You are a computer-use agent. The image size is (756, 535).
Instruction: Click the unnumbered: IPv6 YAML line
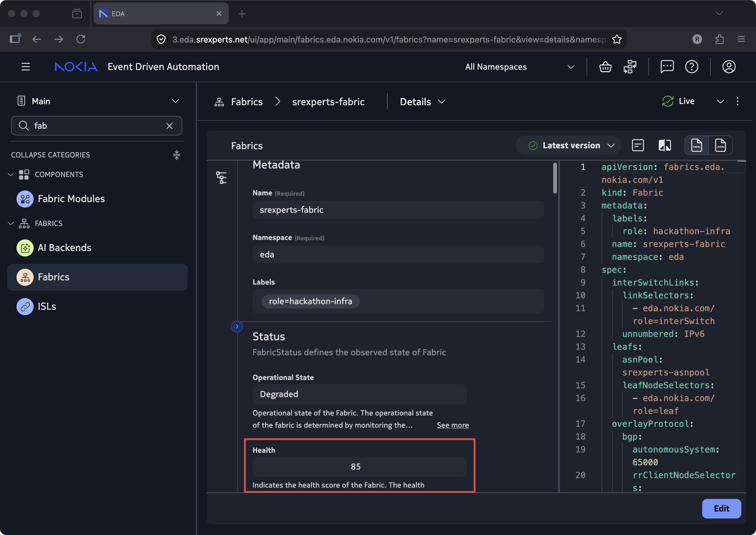[x=663, y=334]
